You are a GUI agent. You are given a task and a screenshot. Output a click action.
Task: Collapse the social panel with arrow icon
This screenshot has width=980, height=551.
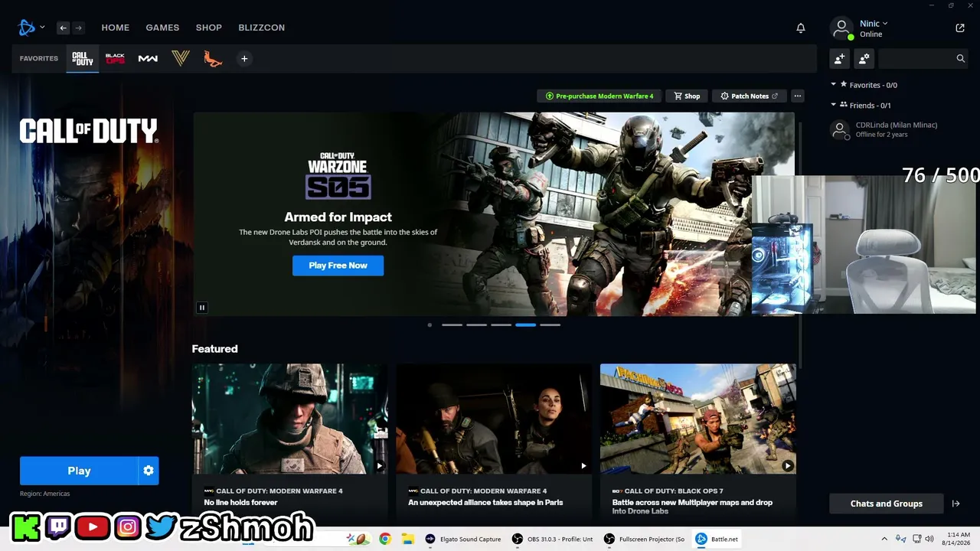(955, 504)
